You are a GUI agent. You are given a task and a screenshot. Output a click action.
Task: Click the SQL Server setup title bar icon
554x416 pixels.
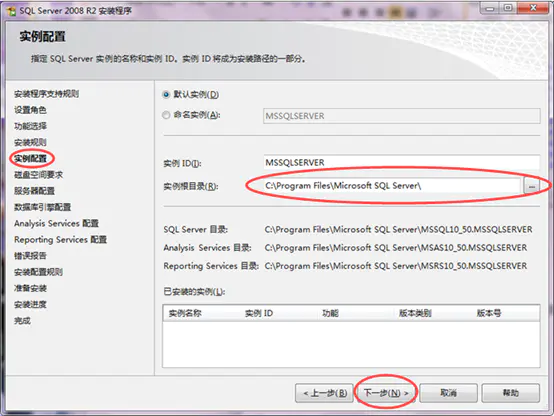pos(11,11)
